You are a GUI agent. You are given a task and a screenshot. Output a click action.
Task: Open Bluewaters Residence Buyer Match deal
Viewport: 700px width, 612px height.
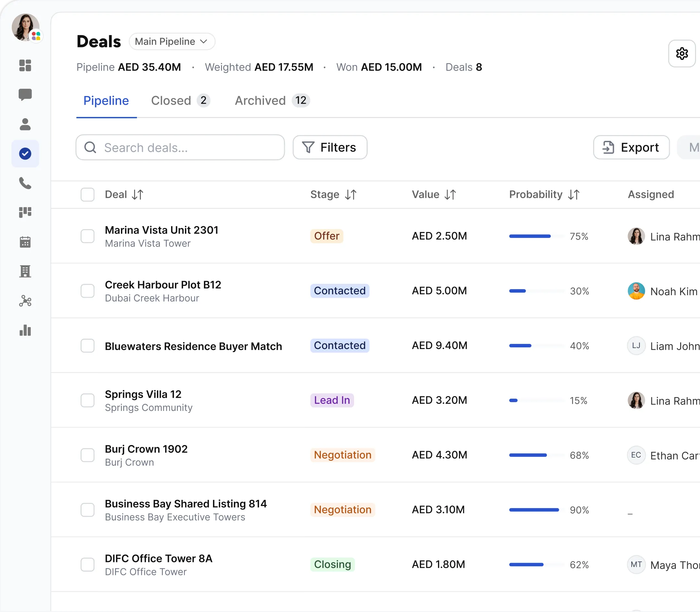(193, 346)
